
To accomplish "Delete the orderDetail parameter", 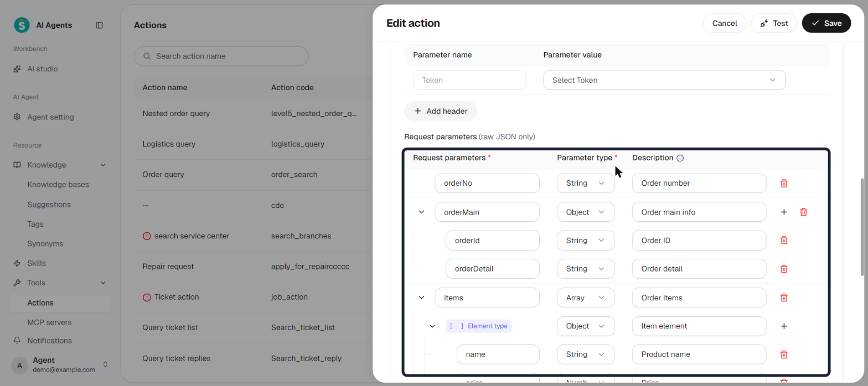I will coord(784,269).
